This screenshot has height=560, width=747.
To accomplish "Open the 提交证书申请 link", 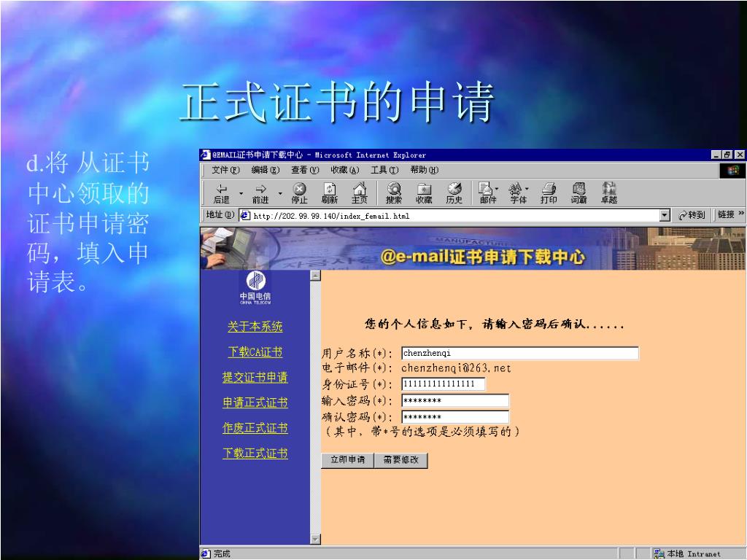I will pos(255,377).
